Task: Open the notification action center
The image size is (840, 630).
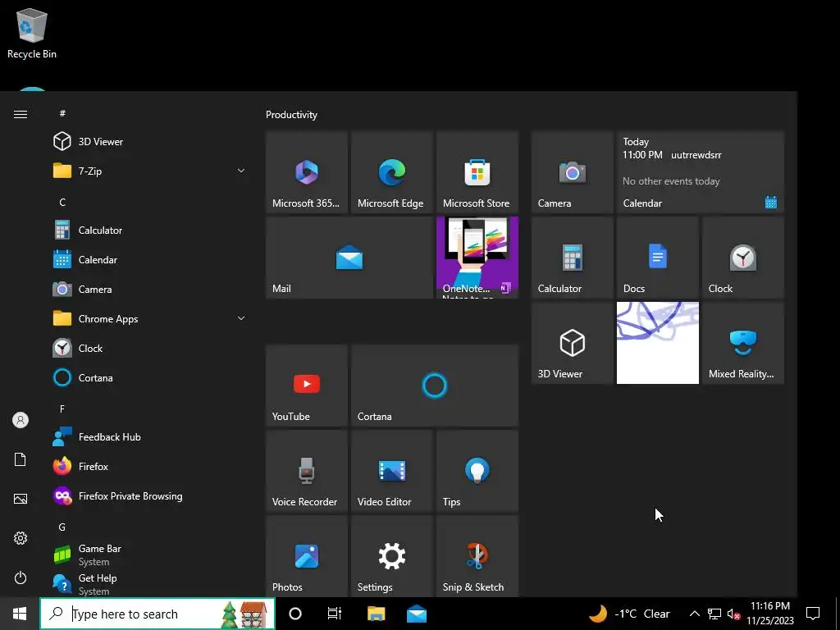Action: point(813,614)
